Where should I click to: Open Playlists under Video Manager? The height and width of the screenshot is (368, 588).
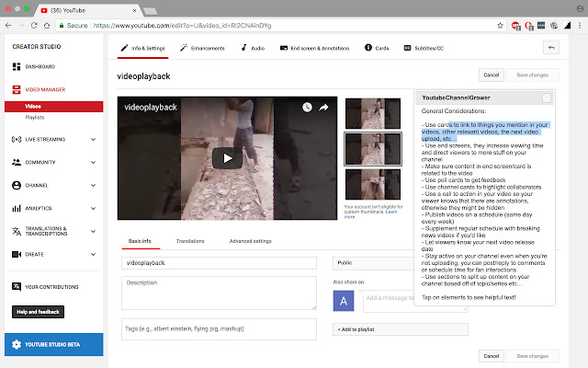tap(35, 117)
